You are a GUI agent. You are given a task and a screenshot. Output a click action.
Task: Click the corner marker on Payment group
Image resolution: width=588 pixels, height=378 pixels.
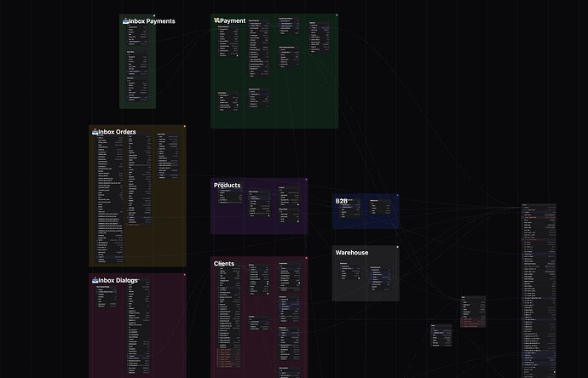(x=337, y=15)
